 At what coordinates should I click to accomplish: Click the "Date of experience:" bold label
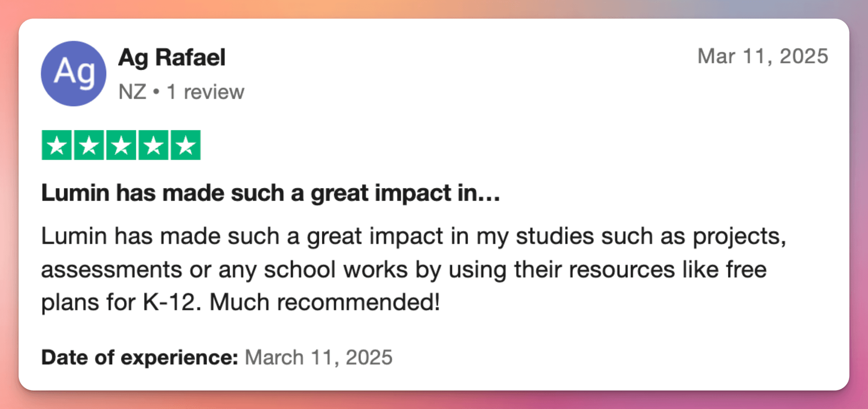[x=139, y=357]
